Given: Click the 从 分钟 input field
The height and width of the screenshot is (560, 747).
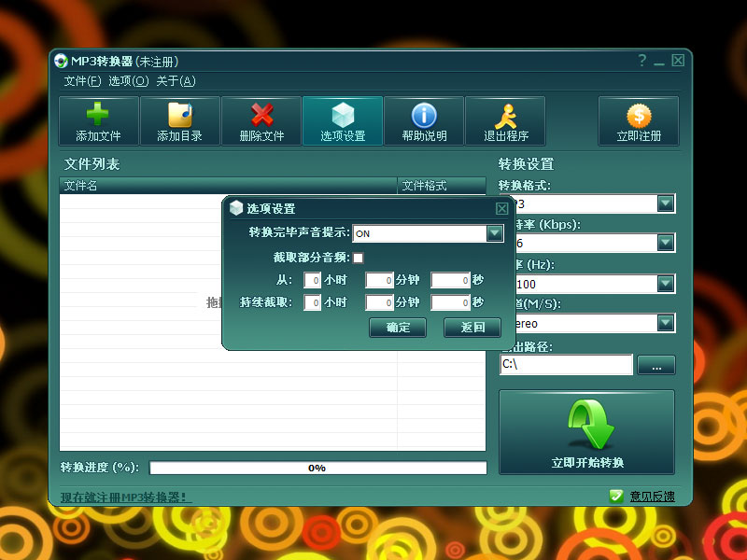Looking at the screenshot, I should coord(379,280).
